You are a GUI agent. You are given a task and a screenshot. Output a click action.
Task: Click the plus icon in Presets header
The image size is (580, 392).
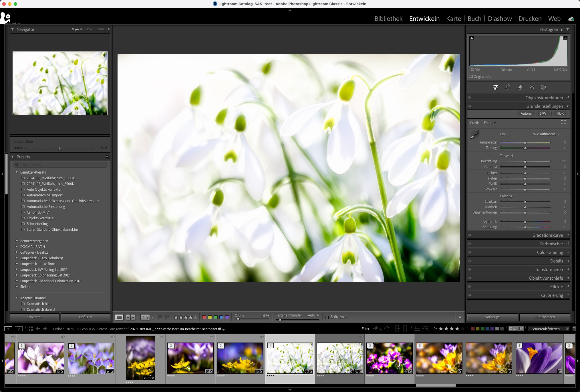[x=107, y=157]
